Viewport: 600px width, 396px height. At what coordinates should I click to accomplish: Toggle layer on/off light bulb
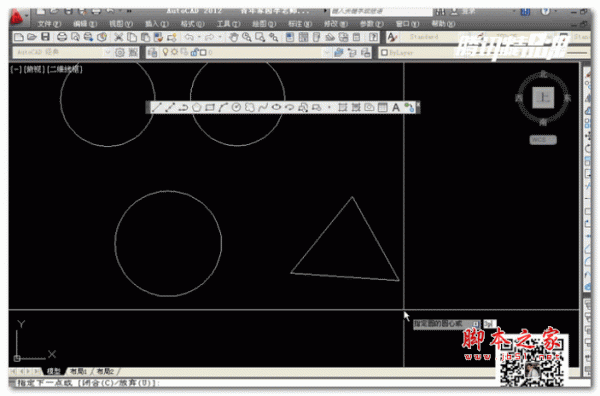(165, 52)
